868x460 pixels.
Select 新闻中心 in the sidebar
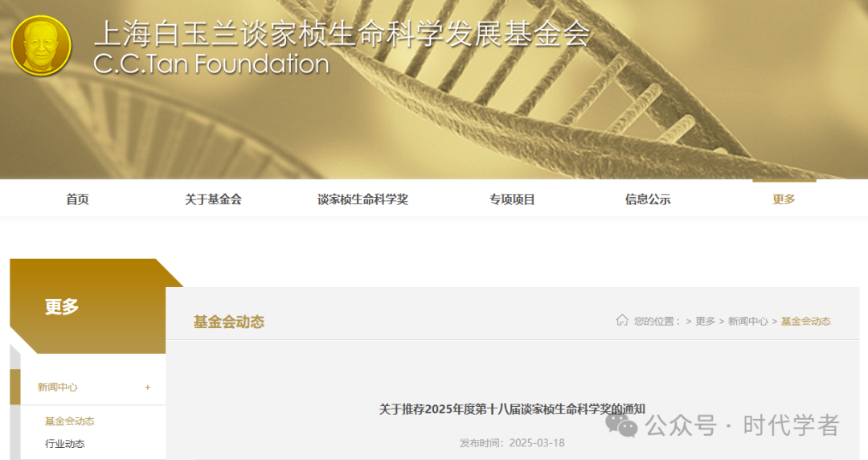58,388
